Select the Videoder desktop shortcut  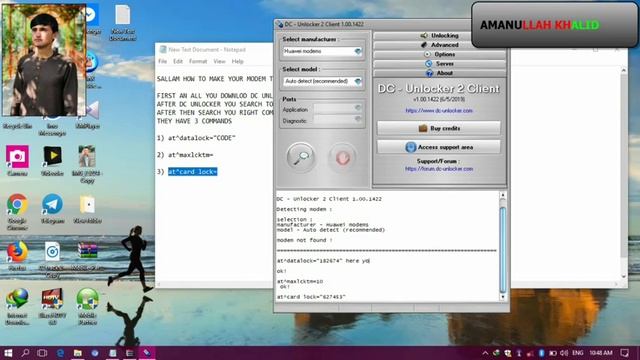tap(52, 161)
